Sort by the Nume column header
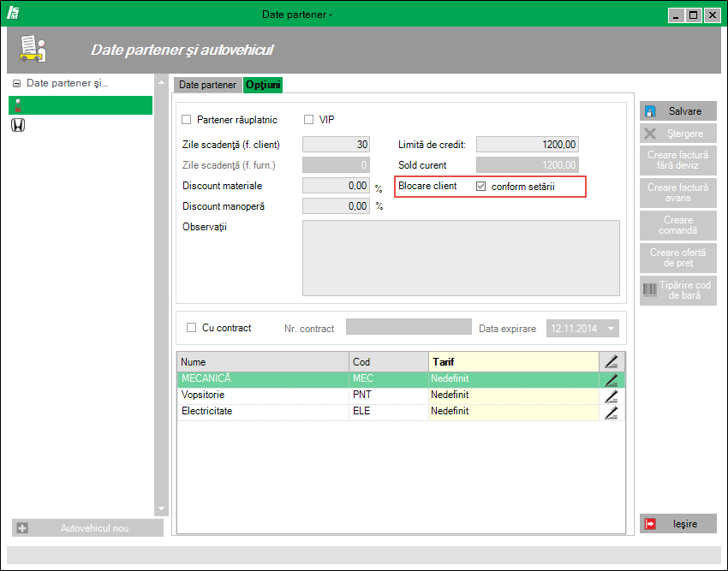This screenshot has width=728, height=571. (263, 362)
